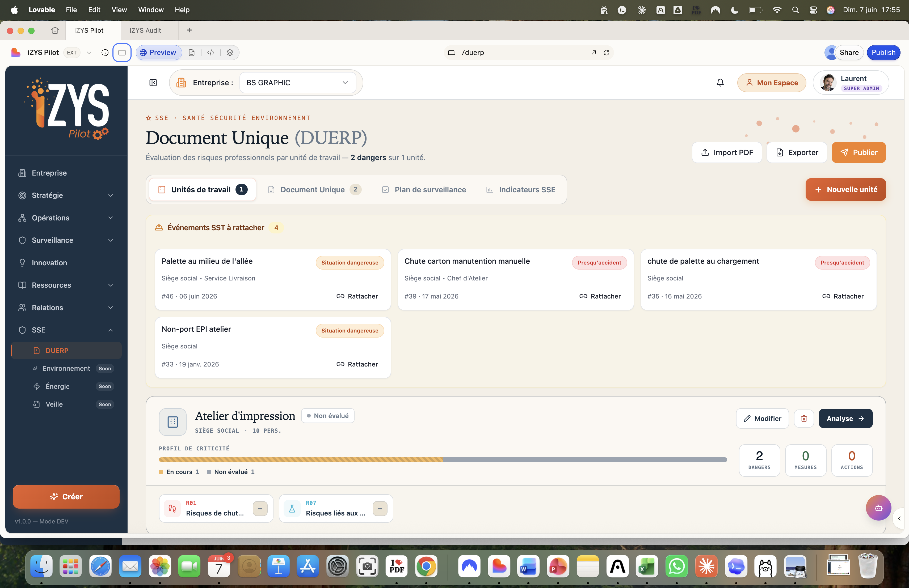Open the document icon next to Preview

pyautogui.click(x=192, y=53)
